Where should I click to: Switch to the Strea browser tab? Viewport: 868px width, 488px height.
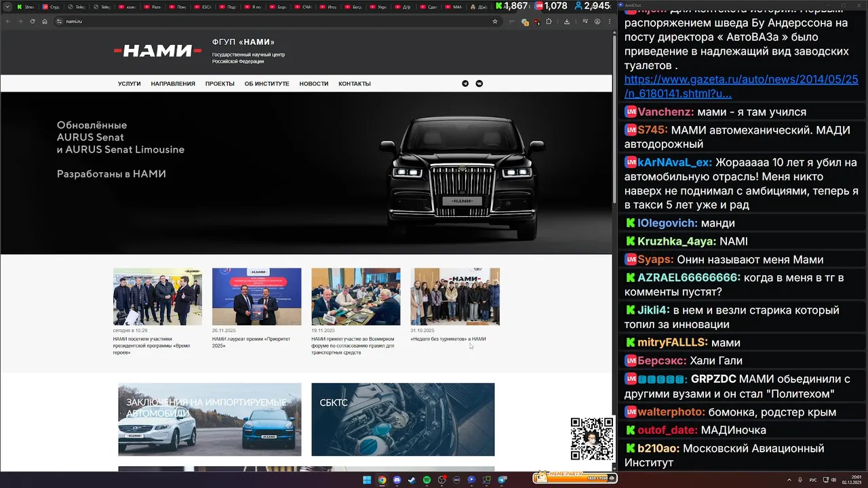point(26,7)
